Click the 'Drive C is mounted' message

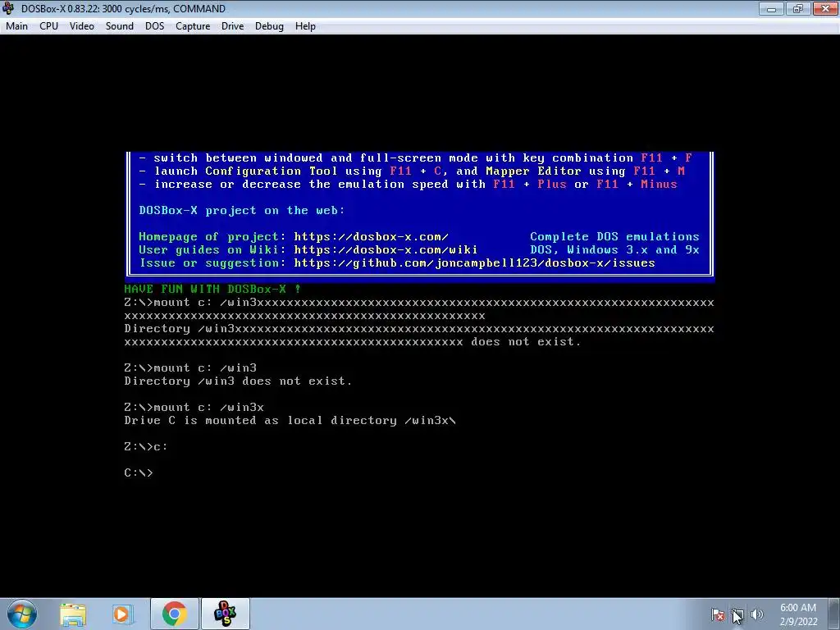(290, 421)
